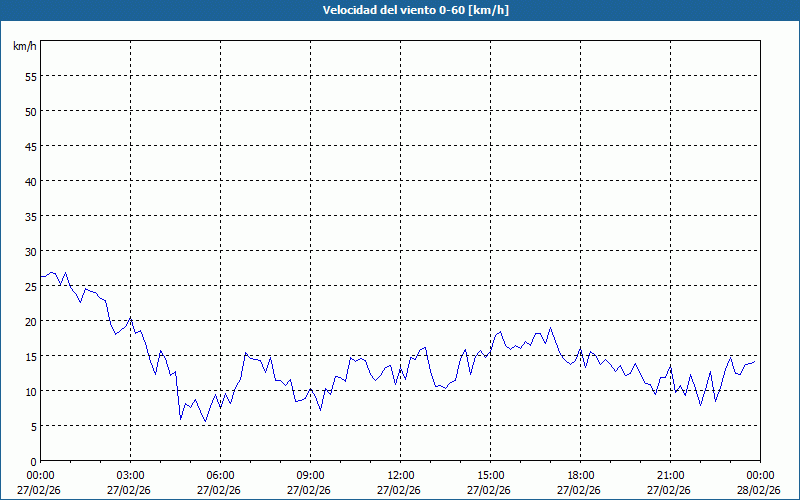Screen dimensions: 800x500
Task: Click the 'km/h' unit label on the y-axis
Action: click(25, 47)
